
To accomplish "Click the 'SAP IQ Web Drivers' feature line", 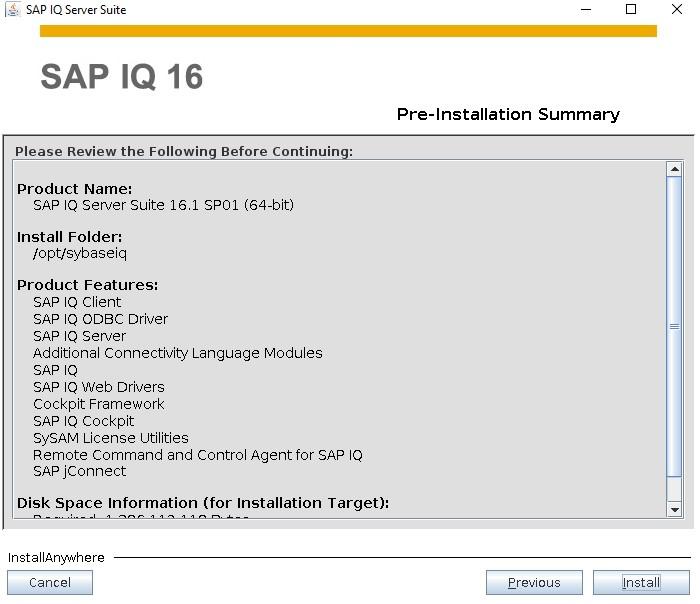I will coord(99,387).
